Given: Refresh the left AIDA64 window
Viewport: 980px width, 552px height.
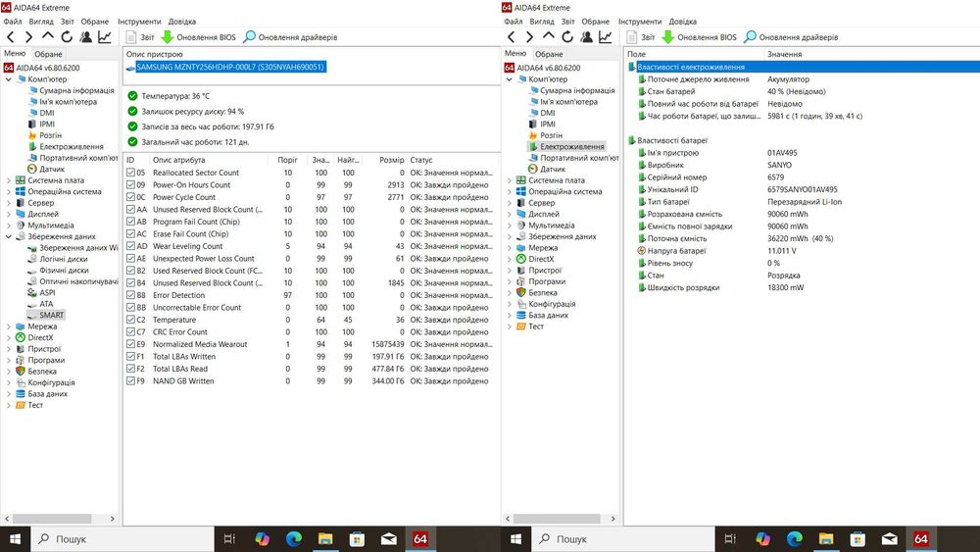Looking at the screenshot, I should pos(67,37).
